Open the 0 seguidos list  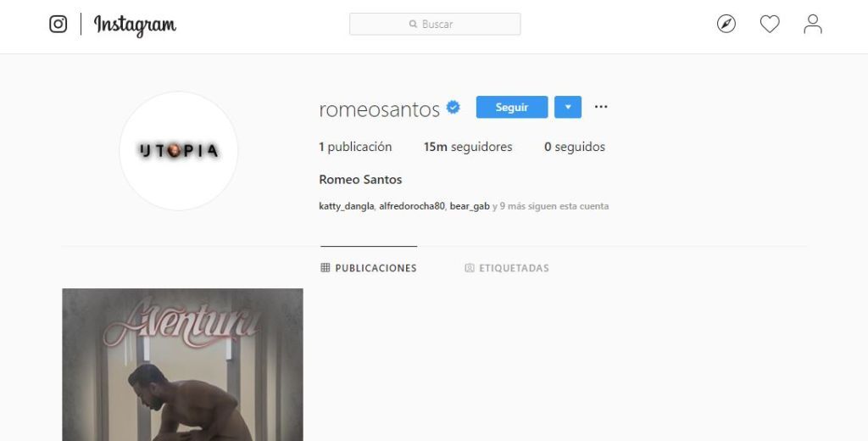(575, 147)
